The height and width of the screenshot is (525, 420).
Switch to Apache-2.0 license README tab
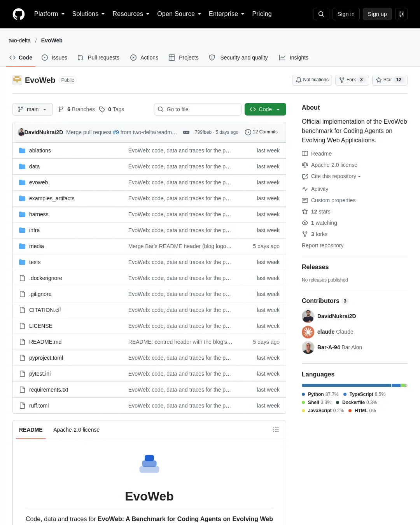(x=77, y=430)
